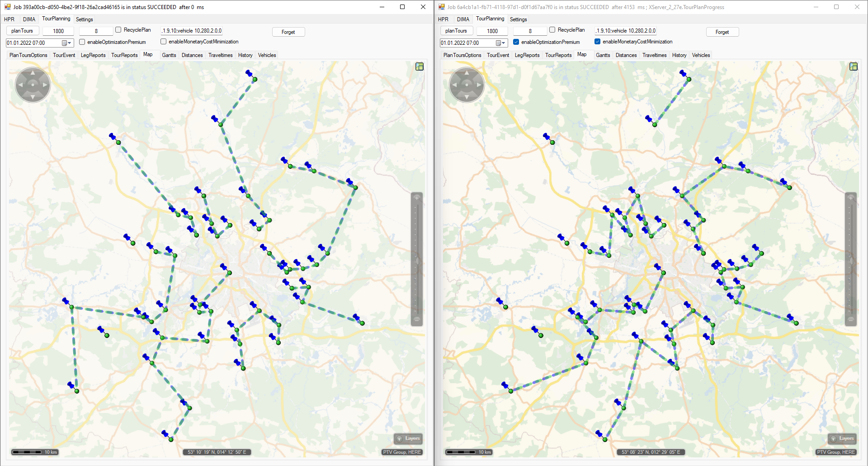Click the left map's pan compass control
The image size is (868, 466).
pos(33,85)
